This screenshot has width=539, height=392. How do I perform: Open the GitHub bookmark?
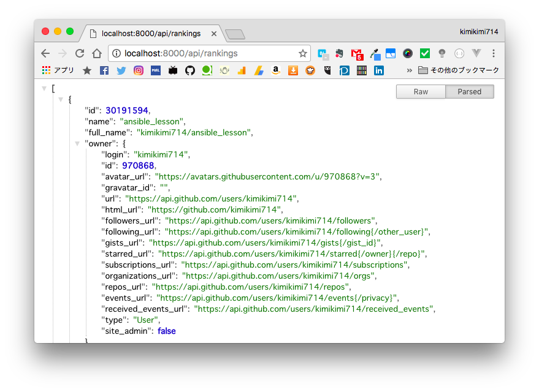[x=190, y=70]
